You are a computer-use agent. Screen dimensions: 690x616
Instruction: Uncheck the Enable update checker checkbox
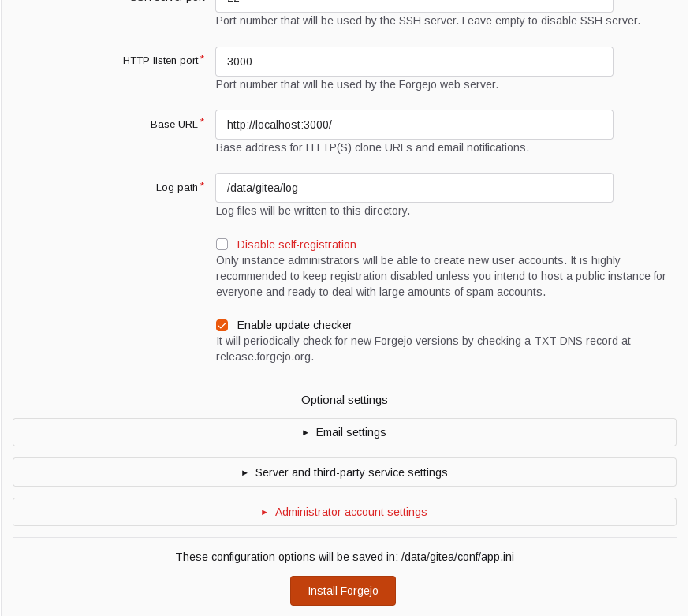(x=222, y=325)
